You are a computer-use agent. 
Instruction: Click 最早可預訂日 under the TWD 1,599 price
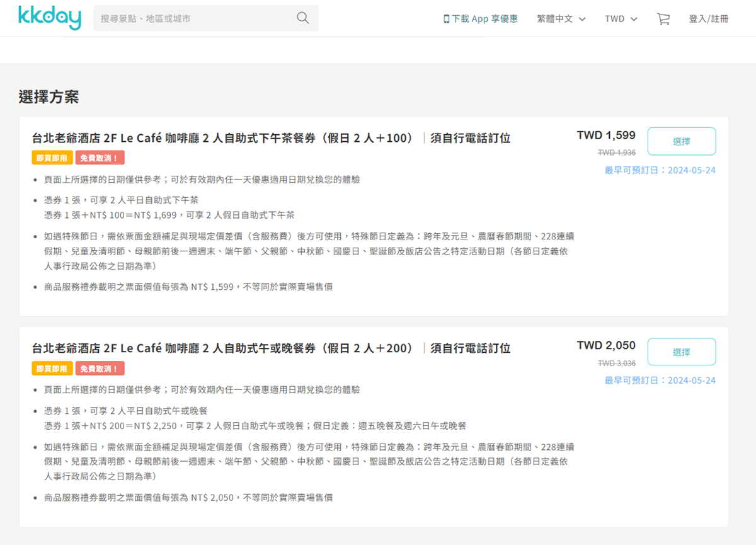pos(660,170)
